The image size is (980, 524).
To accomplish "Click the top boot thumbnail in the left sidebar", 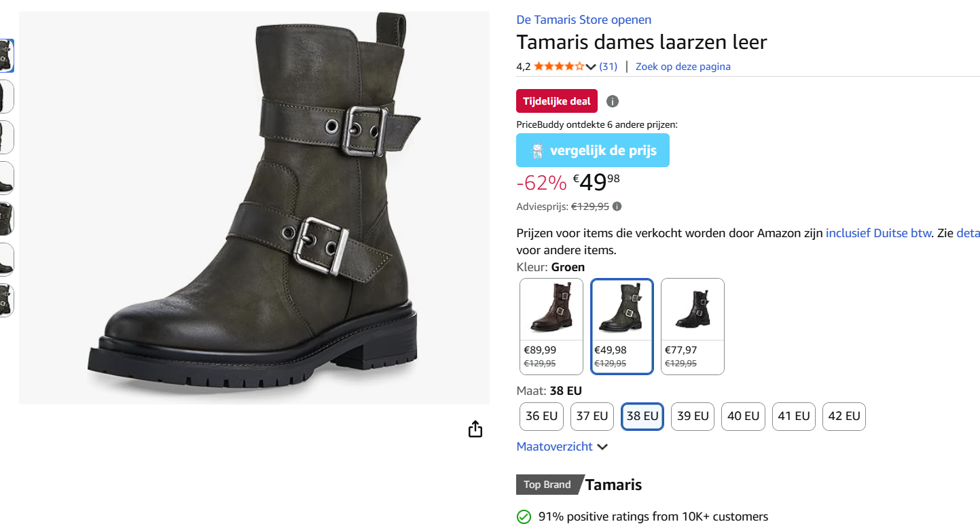I will [6, 55].
